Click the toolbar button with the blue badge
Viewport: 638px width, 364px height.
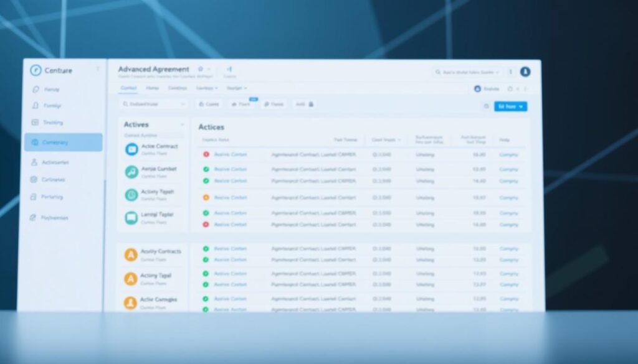241,105
